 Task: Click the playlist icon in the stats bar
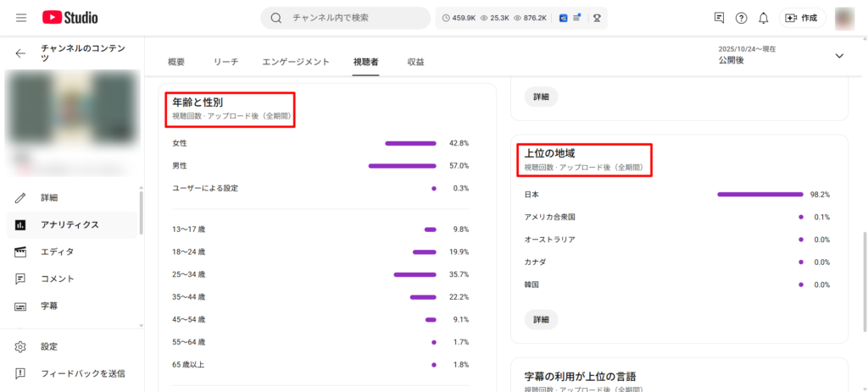coord(577,18)
